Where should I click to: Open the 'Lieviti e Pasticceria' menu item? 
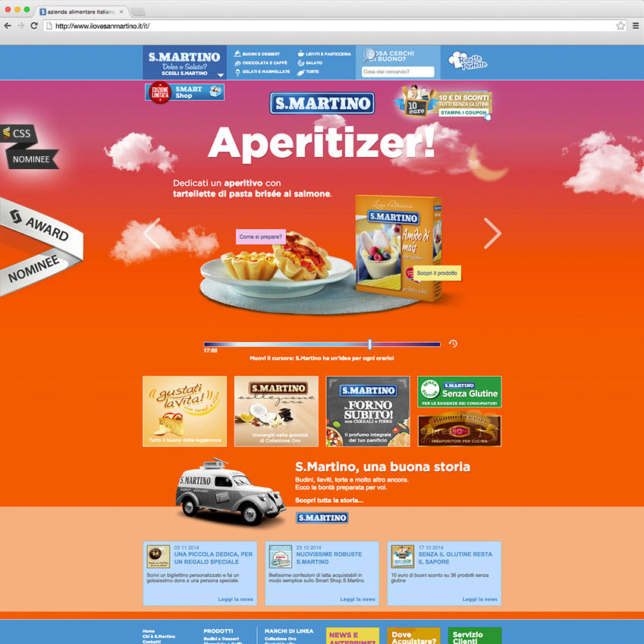tap(325, 54)
